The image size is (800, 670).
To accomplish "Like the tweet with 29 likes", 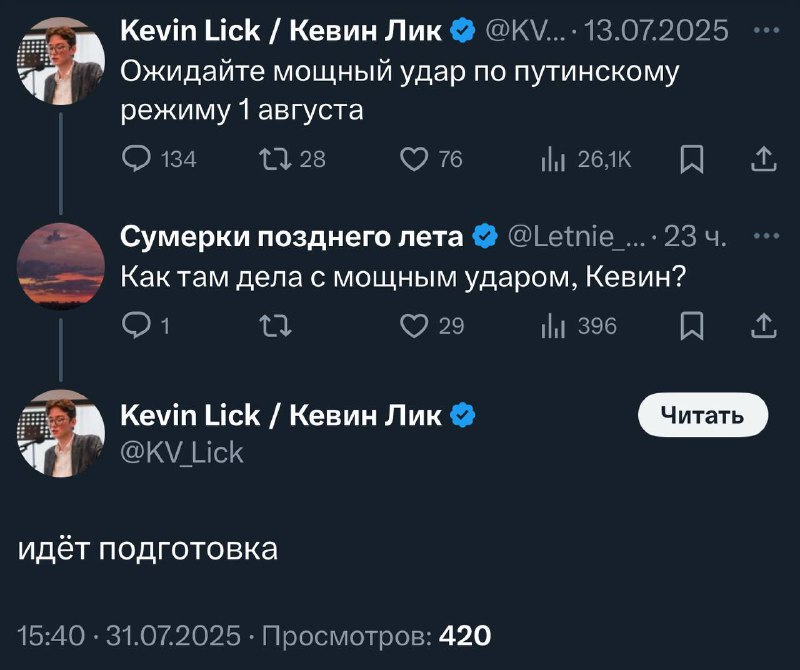I will point(413,325).
